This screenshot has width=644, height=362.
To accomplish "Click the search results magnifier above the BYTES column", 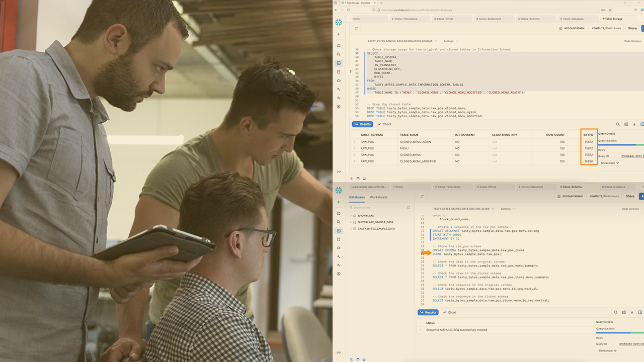I will (x=618, y=124).
